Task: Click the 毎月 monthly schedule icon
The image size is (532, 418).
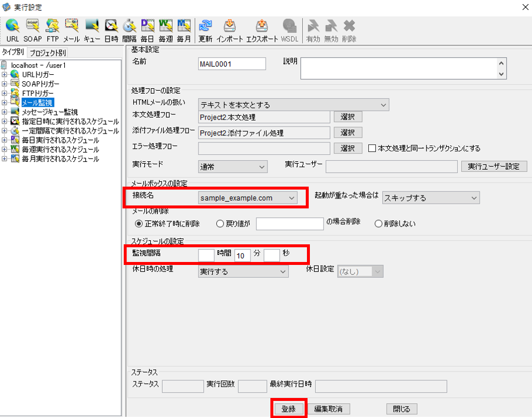Action: pyautogui.click(x=184, y=31)
